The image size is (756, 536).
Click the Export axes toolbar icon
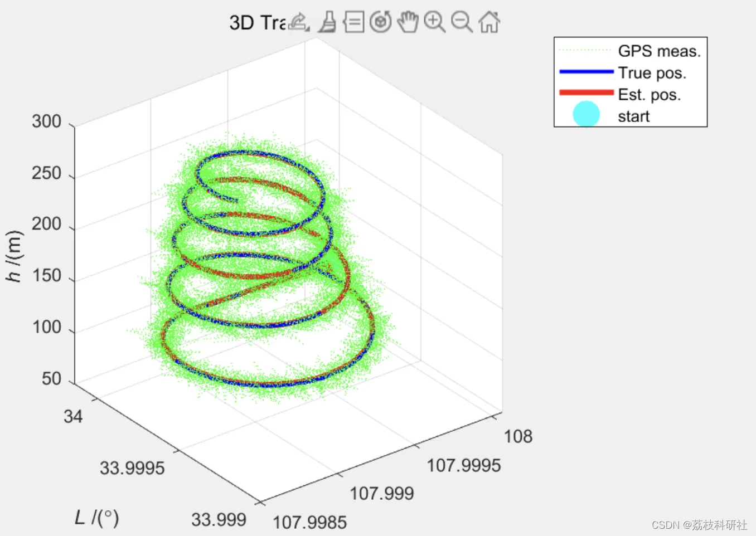299,22
